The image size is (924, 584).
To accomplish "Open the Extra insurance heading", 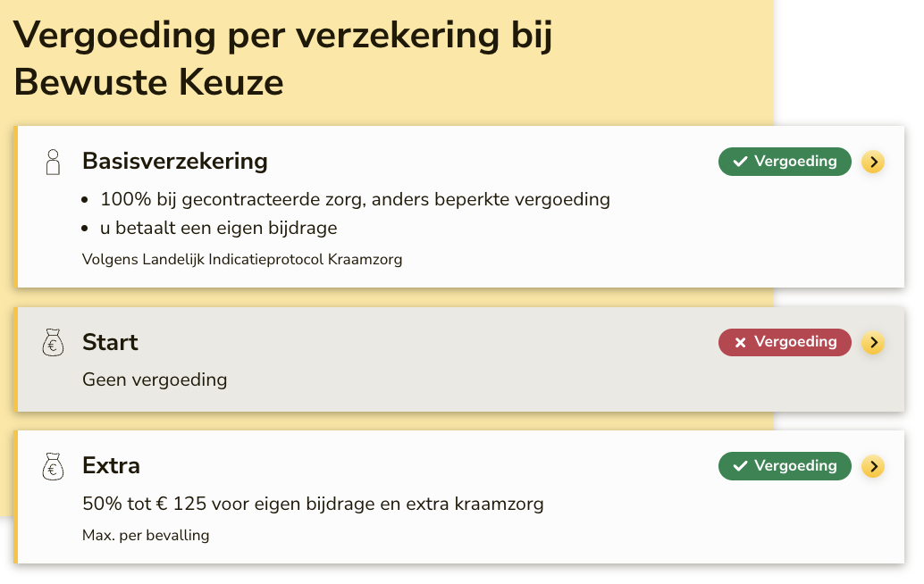I will [x=111, y=466].
